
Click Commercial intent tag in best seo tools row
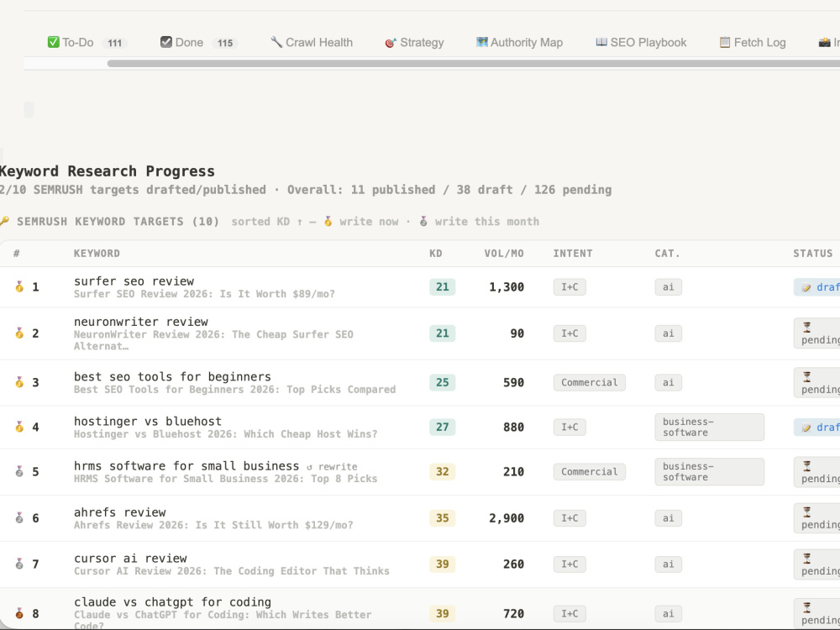[x=590, y=382]
